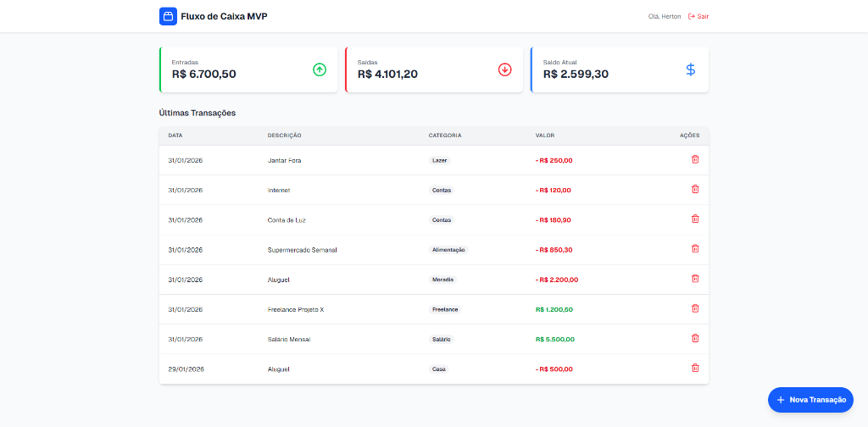868x427 pixels.
Task: Click the Saldo Atual amount R$ 2.599,30
Action: (576, 75)
